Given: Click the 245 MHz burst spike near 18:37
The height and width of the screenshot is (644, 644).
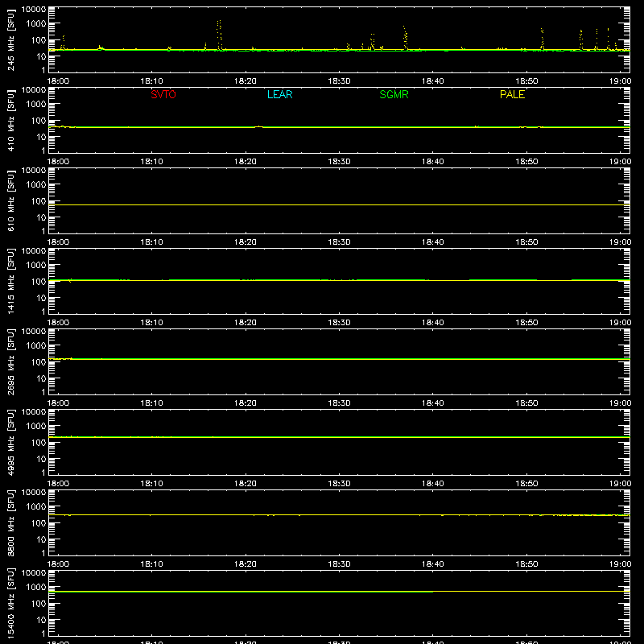Looking at the screenshot, I should point(405,38).
